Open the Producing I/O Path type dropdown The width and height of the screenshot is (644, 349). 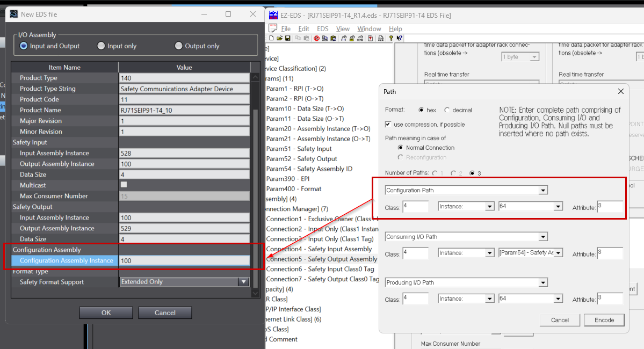pyautogui.click(x=543, y=282)
